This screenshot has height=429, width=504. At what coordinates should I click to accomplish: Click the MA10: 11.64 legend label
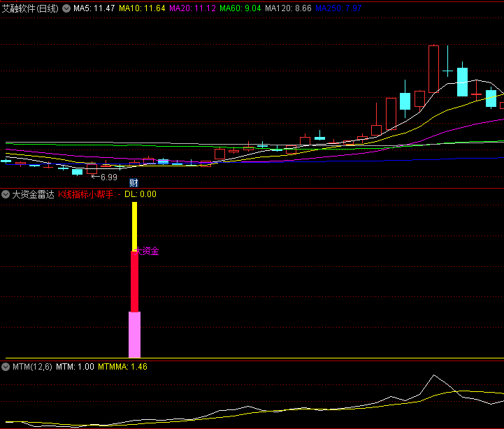point(142,8)
